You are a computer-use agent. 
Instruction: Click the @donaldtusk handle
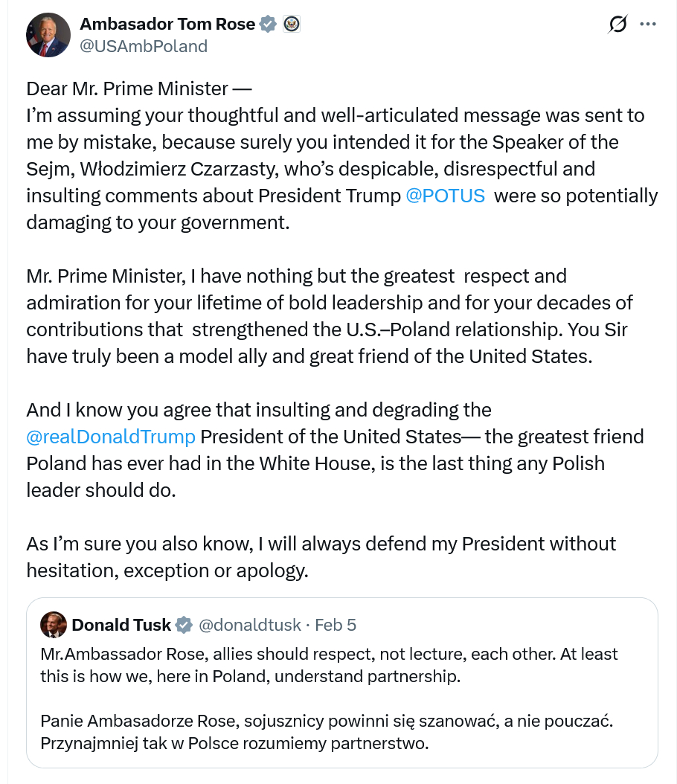click(x=250, y=625)
